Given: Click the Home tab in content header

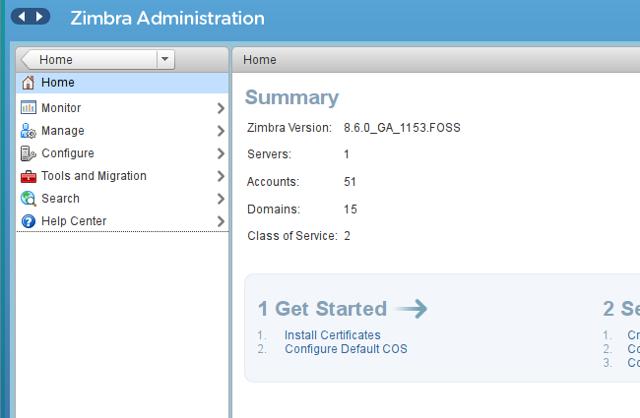Looking at the screenshot, I should [x=260, y=60].
